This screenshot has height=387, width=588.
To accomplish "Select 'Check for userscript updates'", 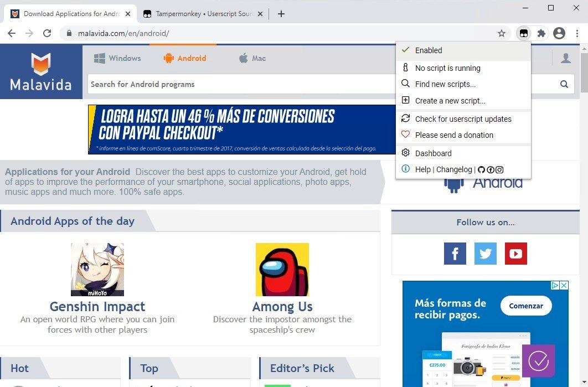I will (x=463, y=119).
